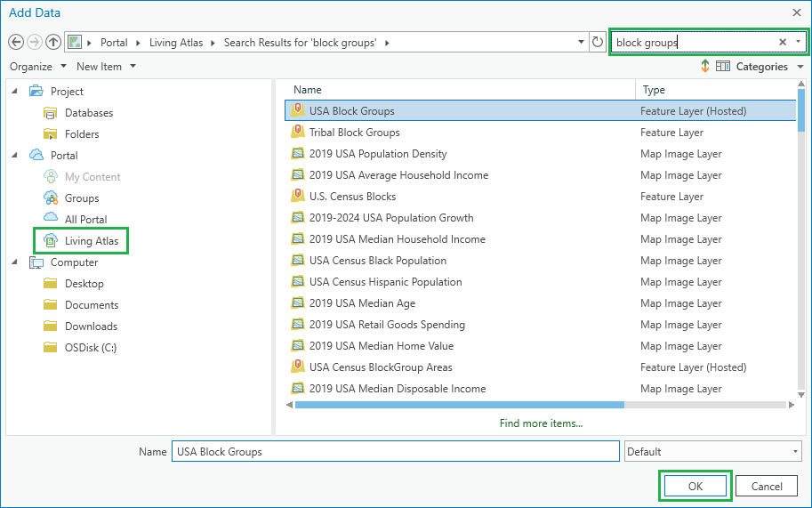Viewport: 812px width, 508px height.
Task: Open the New Item menu
Action: 106,66
